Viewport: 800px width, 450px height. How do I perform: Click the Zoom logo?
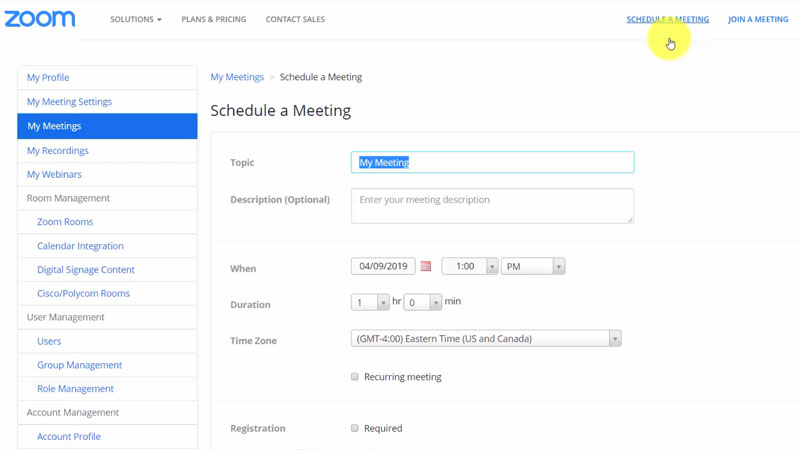pyautogui.click(x=40, y=19)
